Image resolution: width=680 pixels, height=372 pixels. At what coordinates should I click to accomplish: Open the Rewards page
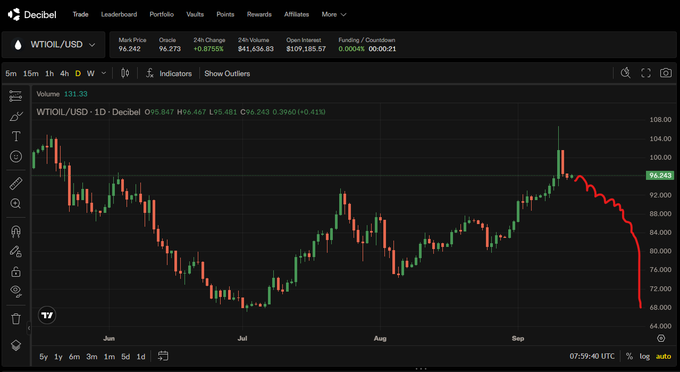(x=259, y=14)
